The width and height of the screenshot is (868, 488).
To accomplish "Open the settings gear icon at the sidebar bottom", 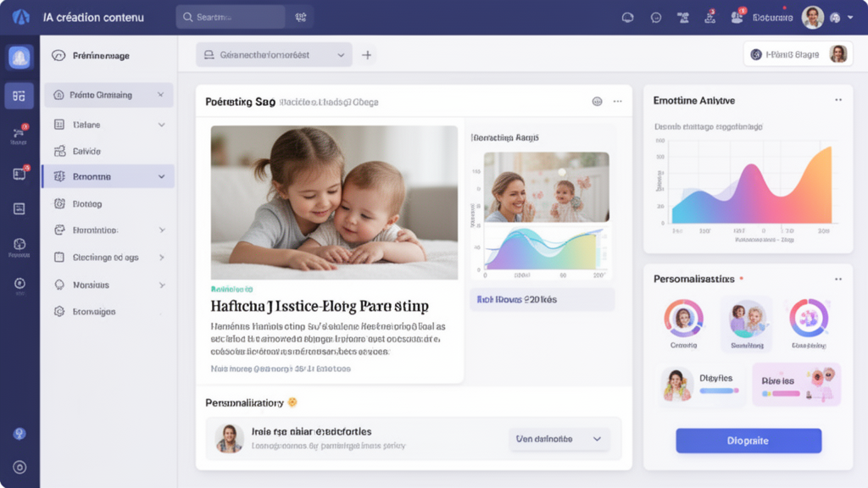I will (x=19, y=465).
